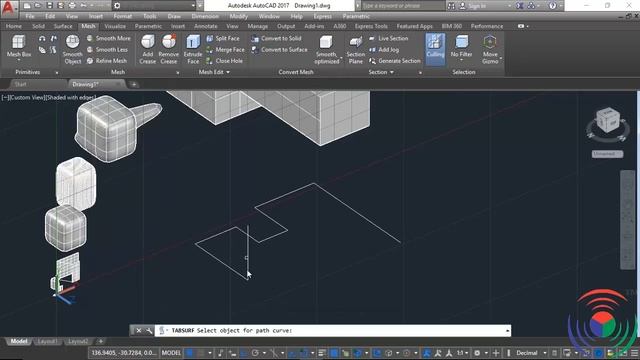Click the Unnamed view label below the ViewCube
Viewport: 640px width, 360px height.
click(x=607, y=154)
